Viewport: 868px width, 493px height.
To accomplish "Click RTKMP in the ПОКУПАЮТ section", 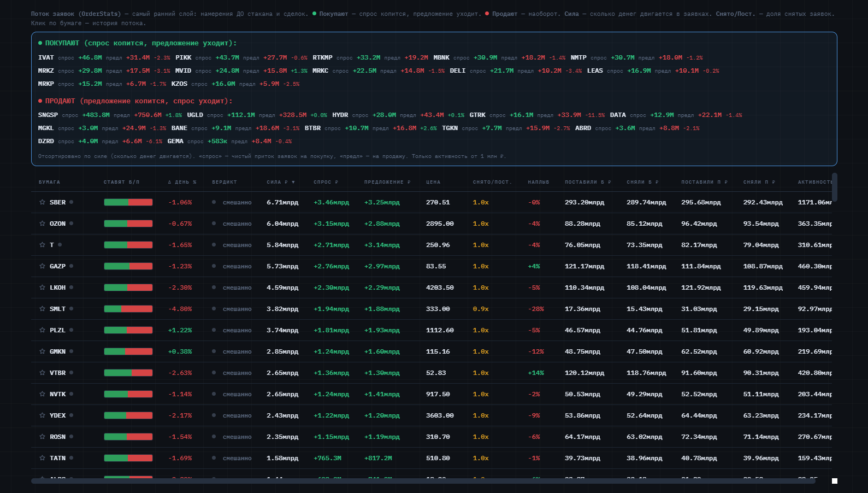I will pos(322,57).
